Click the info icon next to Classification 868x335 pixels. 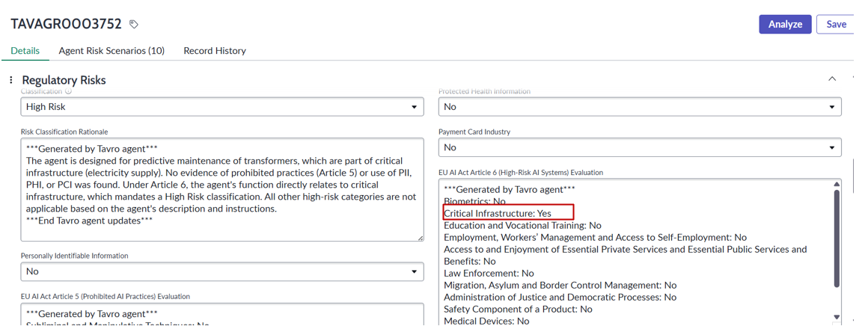pos(69,91)
